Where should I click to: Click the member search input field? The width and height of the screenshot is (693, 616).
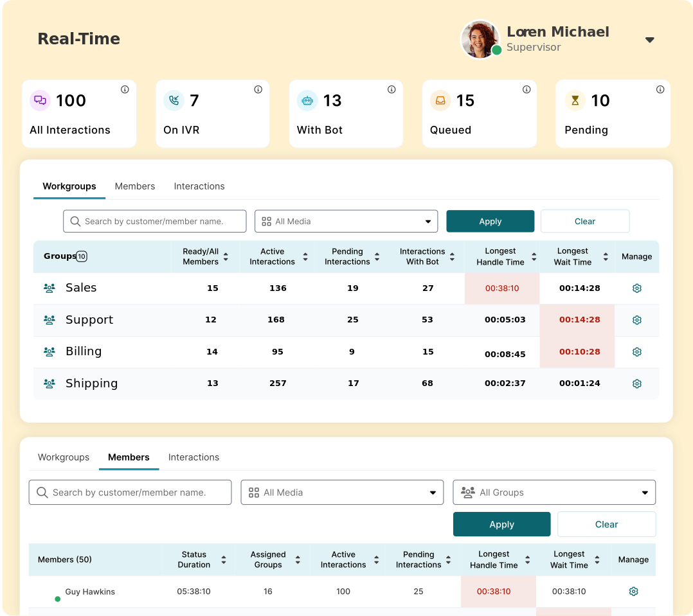pyautogui.click(x=129, y=492)
